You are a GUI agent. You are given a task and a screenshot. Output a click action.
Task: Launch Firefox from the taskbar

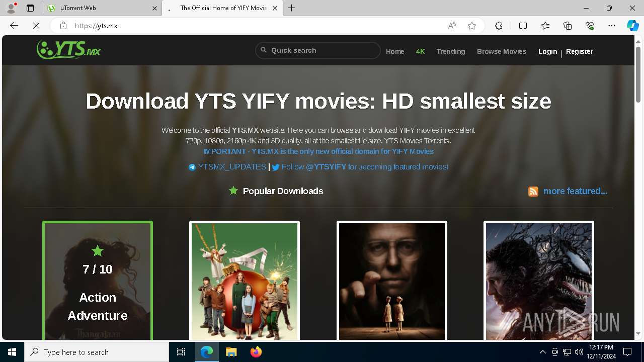tap(256, 352)
